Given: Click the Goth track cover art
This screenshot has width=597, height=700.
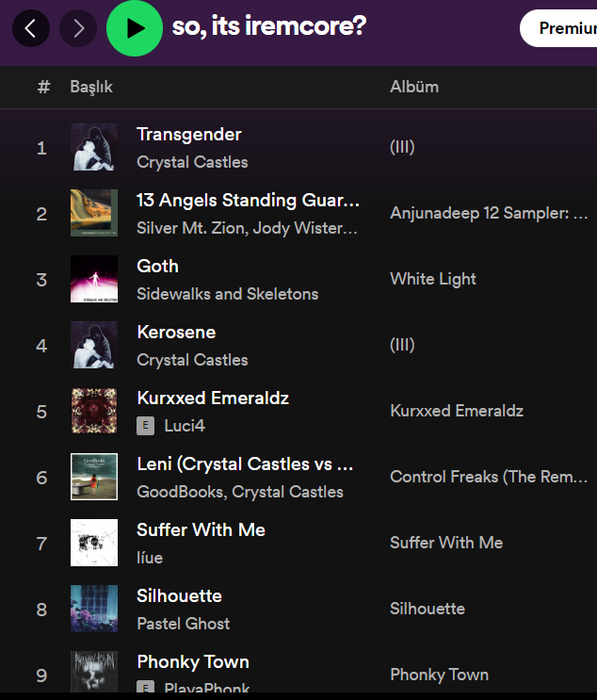Looking at the screenshot, I should point(94,279).
